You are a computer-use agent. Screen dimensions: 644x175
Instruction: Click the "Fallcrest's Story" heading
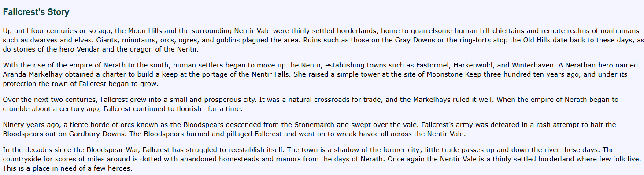[x=36, y=12]
